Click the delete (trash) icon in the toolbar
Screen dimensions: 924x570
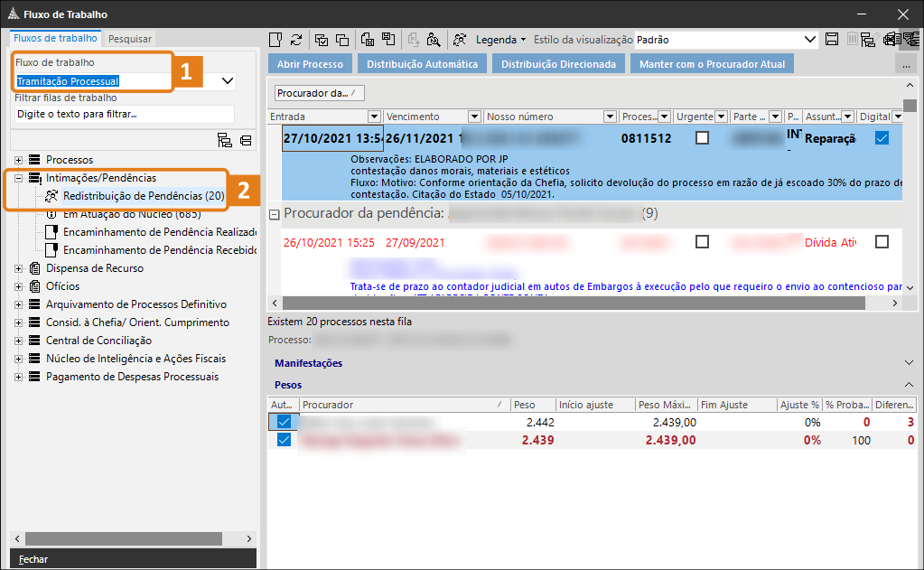[853, 39]
